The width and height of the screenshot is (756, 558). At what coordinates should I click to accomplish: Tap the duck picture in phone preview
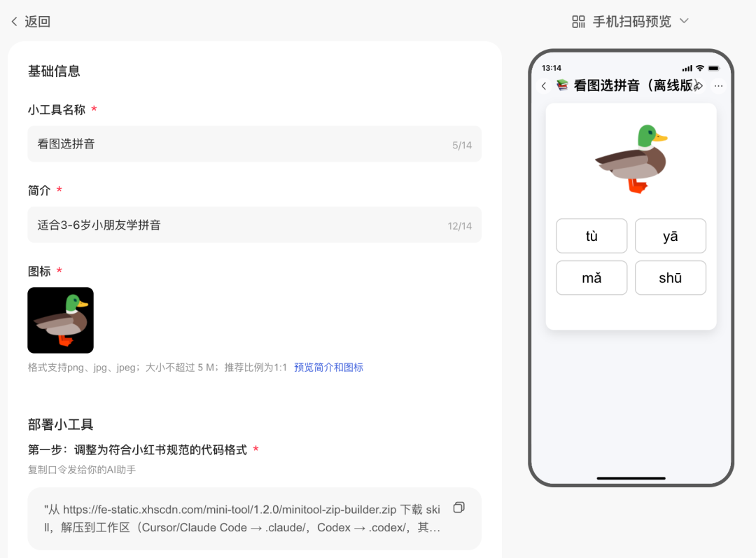631,159
